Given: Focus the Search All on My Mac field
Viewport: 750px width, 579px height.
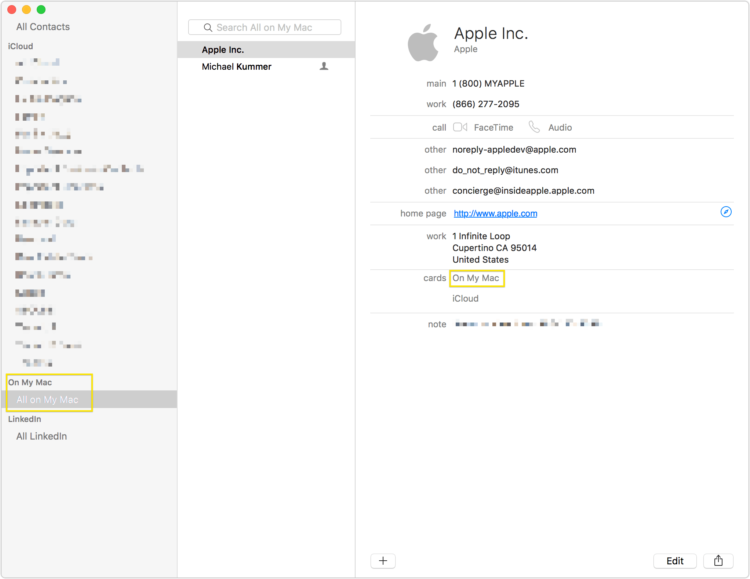Looking at the screenshot, I should coord(265,27).
